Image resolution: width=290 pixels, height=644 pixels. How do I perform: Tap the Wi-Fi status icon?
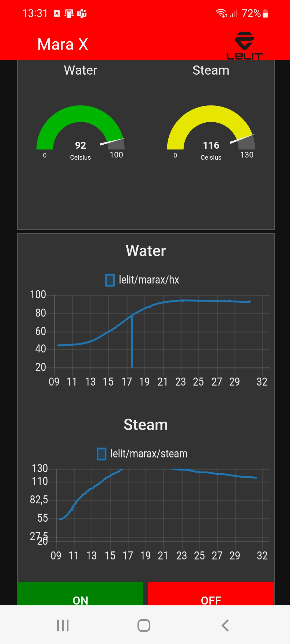coord(222,13)
